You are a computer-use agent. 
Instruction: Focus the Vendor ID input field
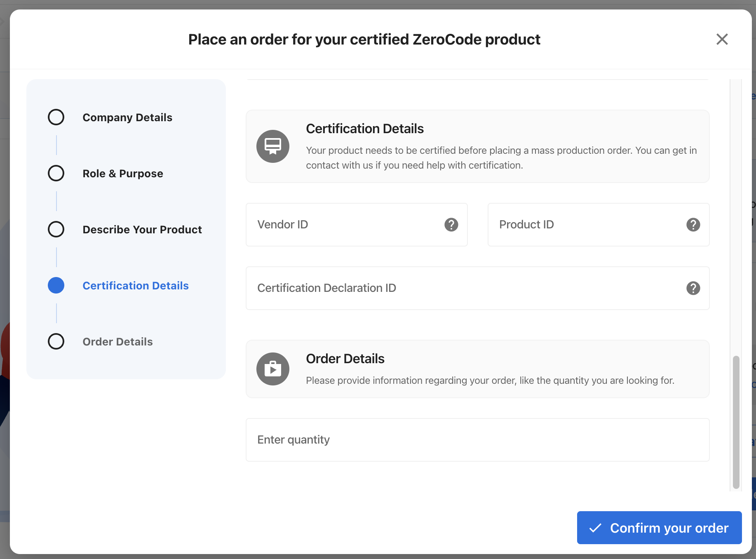click(x=357, y=225)
